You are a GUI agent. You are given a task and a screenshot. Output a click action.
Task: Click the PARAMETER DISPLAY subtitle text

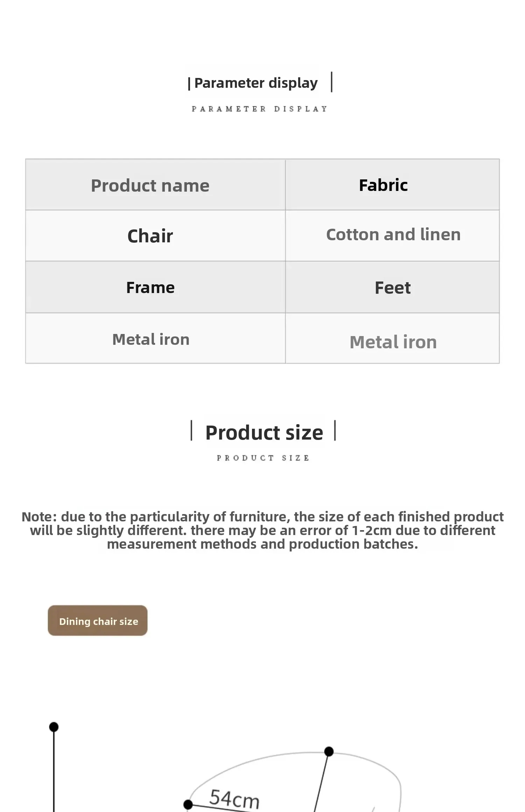[x=259, y=109]
